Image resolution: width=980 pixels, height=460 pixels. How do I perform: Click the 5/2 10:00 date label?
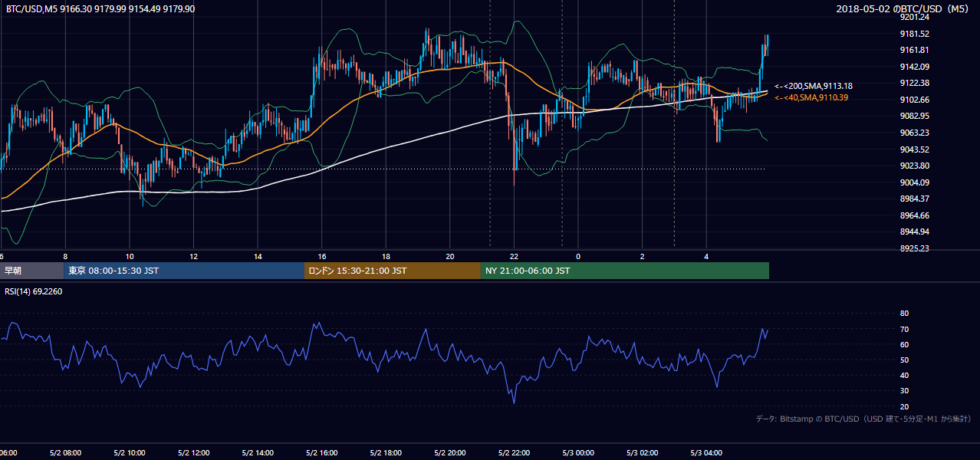129,453
